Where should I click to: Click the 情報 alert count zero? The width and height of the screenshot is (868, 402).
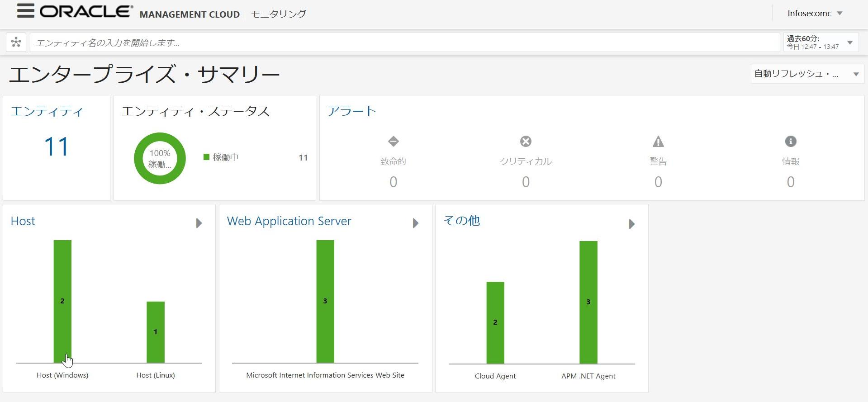[x=791, y=182]
